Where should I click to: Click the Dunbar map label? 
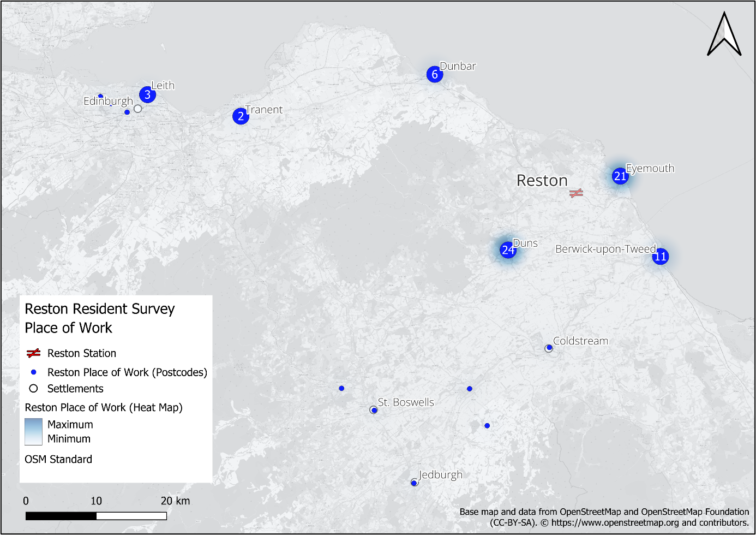click(x=458, y=66)
